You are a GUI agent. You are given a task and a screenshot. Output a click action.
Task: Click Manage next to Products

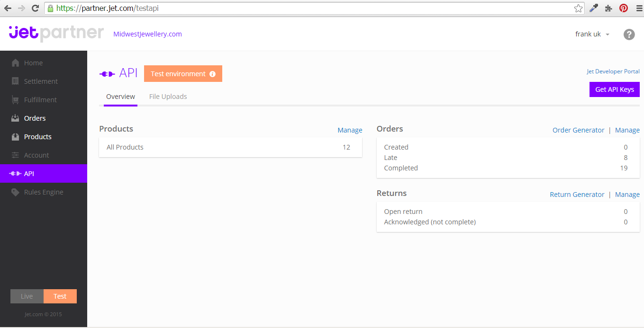pyautogui.click(x=350, y=130)
